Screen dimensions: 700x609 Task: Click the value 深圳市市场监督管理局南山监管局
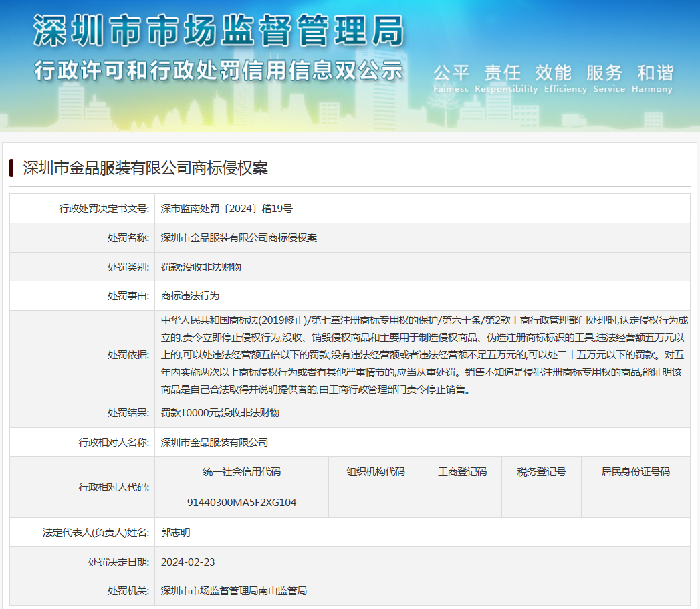click(234, 591)
